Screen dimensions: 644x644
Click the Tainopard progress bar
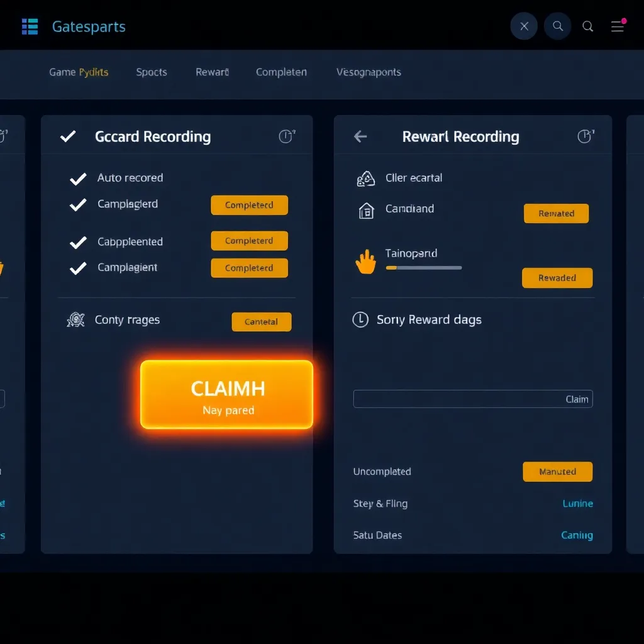[x=423, y=268]
